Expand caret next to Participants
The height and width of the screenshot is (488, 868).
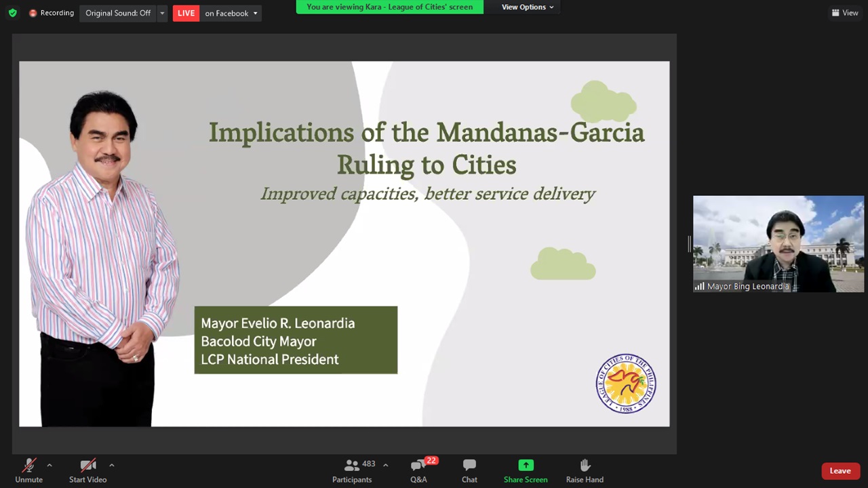tap(385, 465)
